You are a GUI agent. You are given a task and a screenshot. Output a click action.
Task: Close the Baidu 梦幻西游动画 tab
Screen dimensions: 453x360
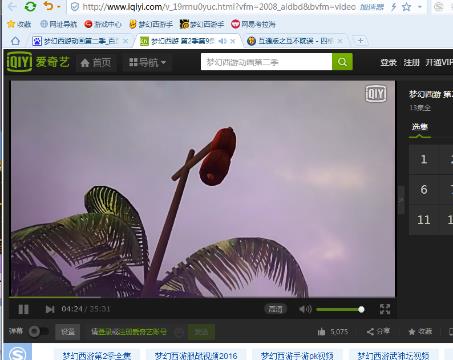click(x=126, y=41)
